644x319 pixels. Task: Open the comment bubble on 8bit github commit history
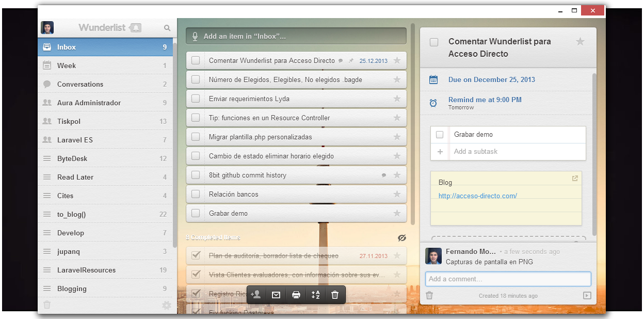tap(383, 176)
